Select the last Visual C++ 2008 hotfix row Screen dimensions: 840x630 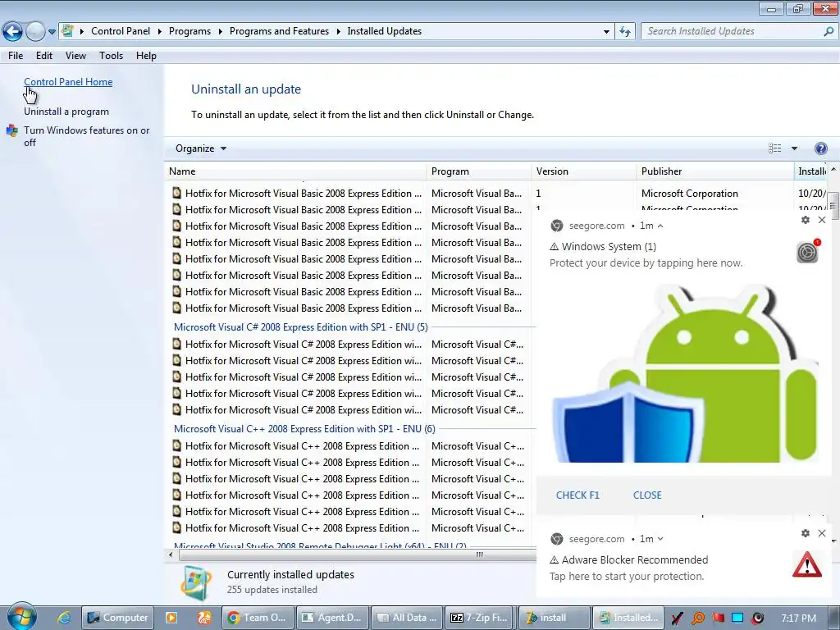[351, 528]
